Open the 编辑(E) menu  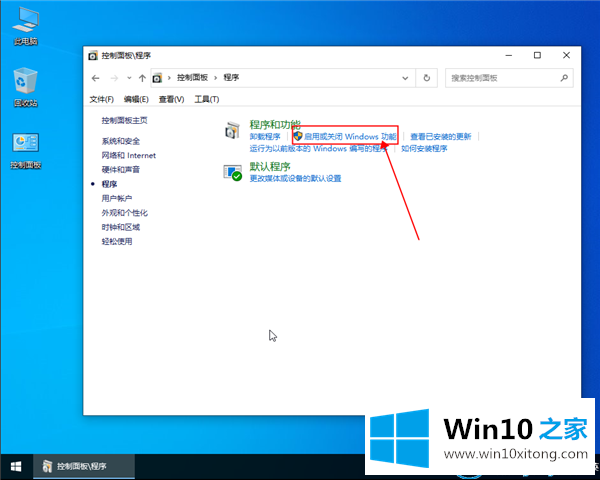(x=136, y=100)
